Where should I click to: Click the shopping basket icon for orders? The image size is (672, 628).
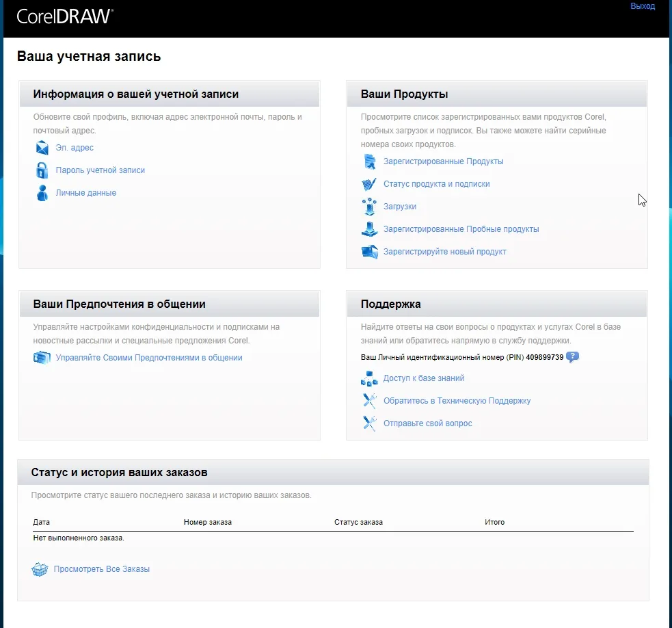coord(40,569)
